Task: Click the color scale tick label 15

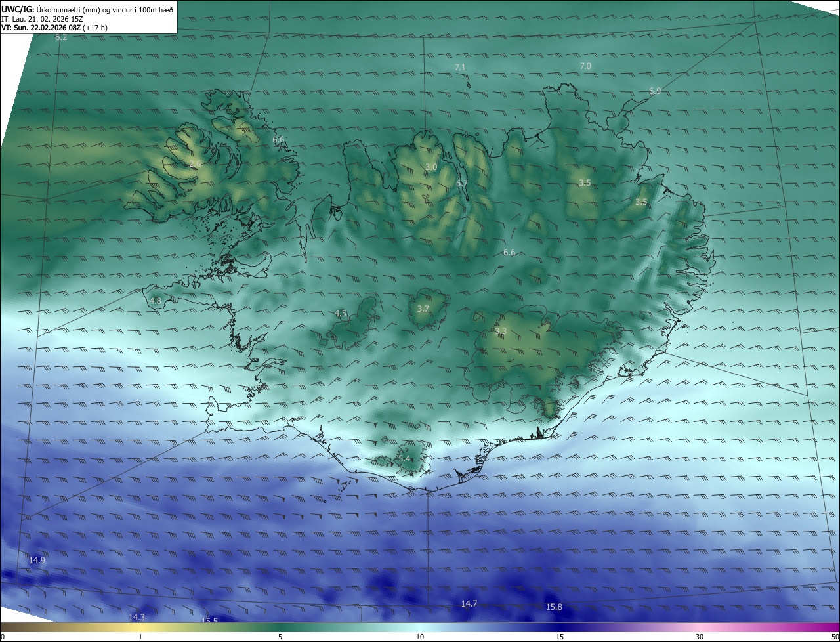Action: tap(560, 637)
